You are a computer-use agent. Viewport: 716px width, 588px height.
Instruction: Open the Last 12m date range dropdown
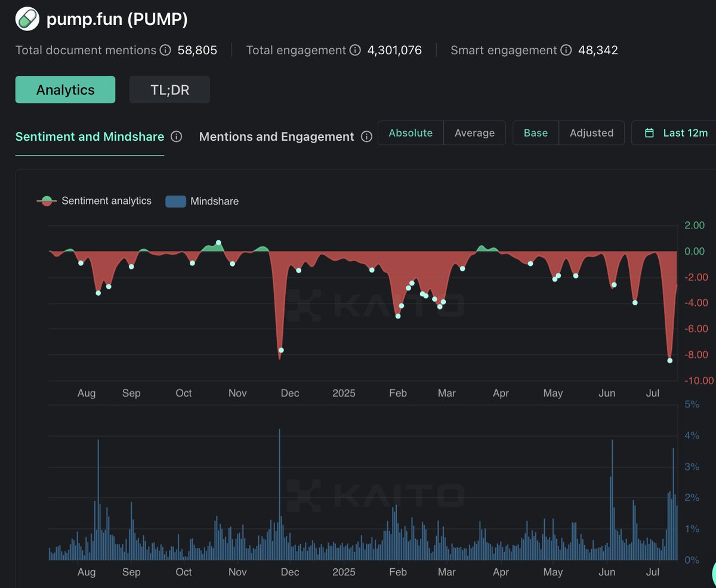675,133
